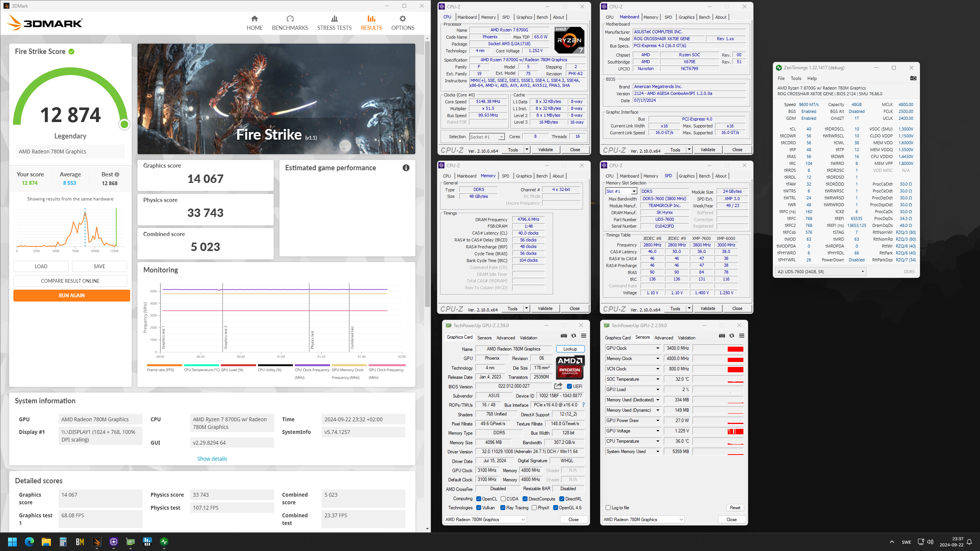Click the SAVE button in 3DMark

pos(99,266)
